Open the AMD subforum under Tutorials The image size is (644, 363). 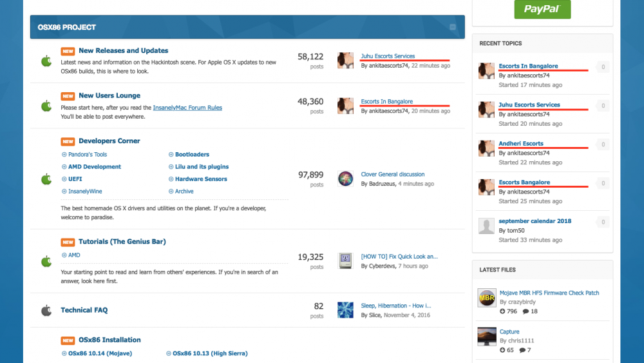pos(74,255)
